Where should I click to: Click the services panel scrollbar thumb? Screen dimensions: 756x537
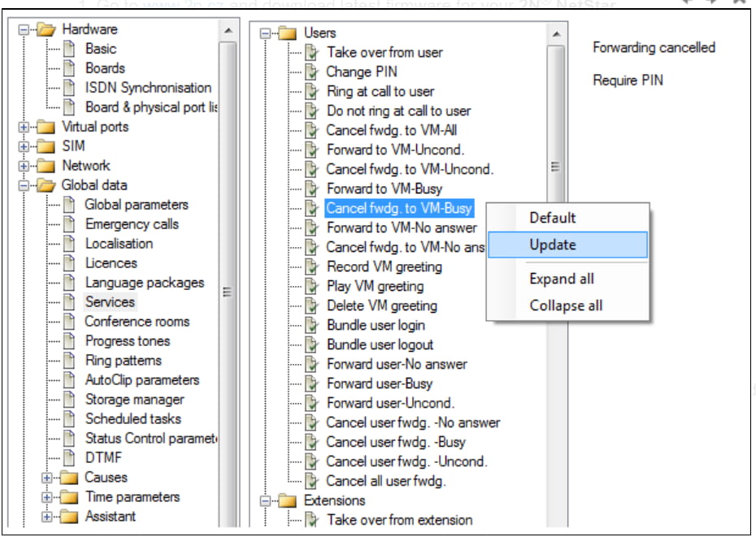click(555, 167)
